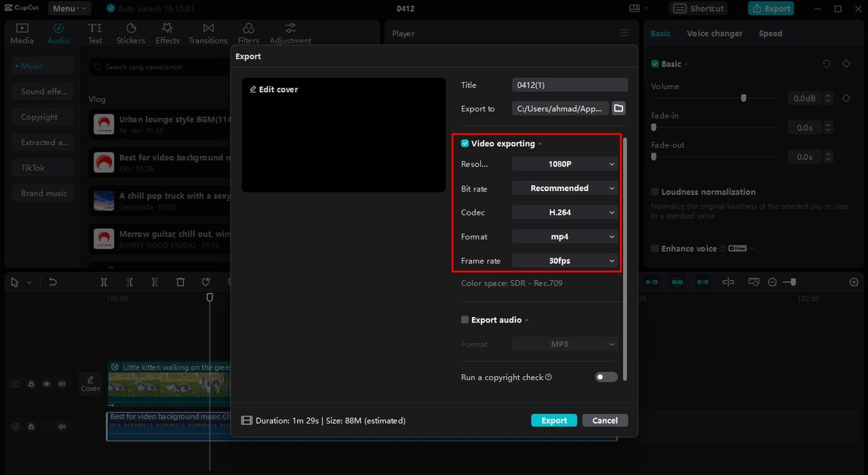Lock the video track
This screenshot has width=868, height=475.
tap(31, 384)
